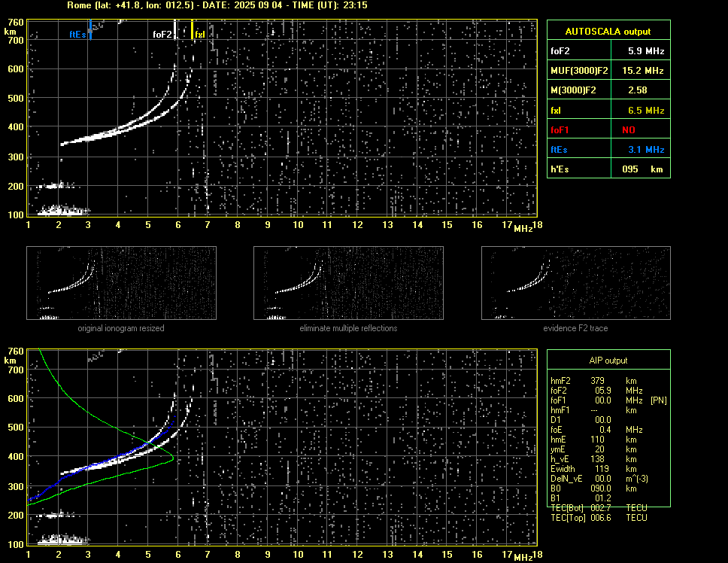Click the foE 0.4 MHz row
Screen dimensions: 728x563
tap(596, 430)
